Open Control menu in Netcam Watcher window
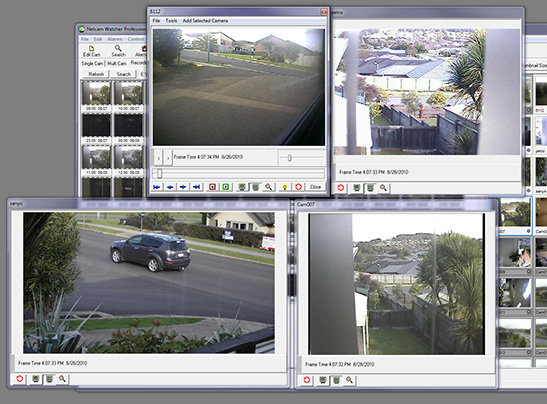 click(x=136, y=39)
